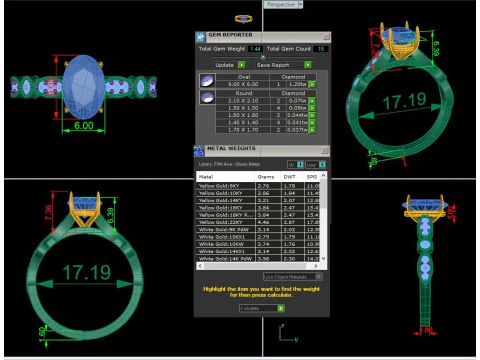Toggle the JV library switch
This screenshot has width=480, height=360.
(300, 165)
